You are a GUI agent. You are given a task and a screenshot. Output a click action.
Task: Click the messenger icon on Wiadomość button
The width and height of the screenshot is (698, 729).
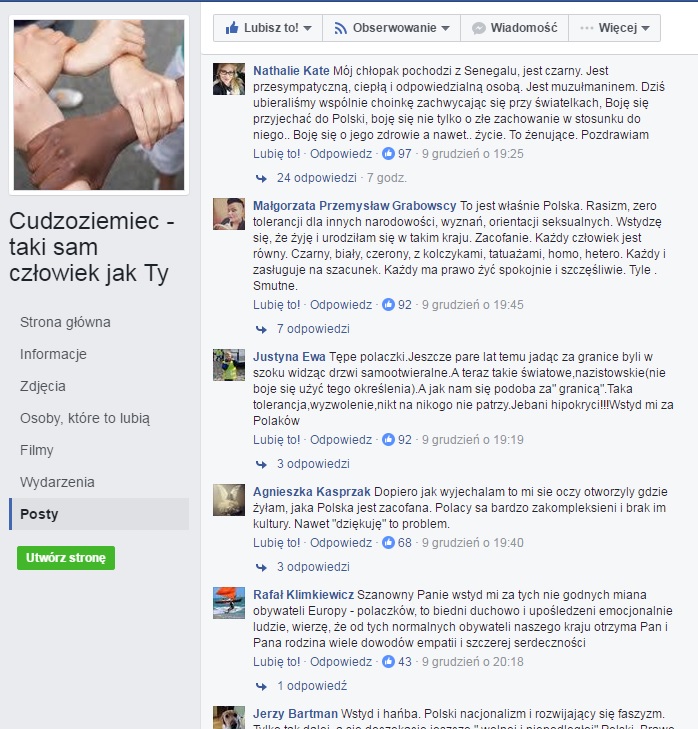pyautogui.click(x=479, y=28)
